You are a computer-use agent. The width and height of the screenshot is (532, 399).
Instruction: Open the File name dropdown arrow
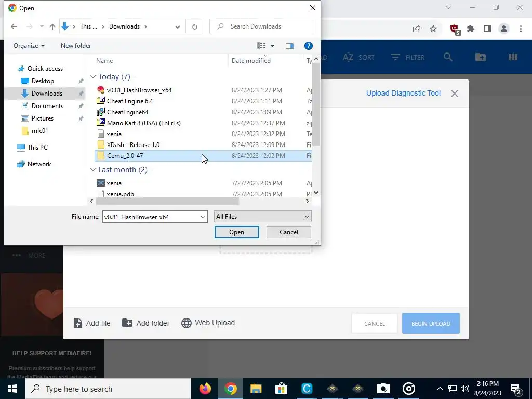click(203, 217)
